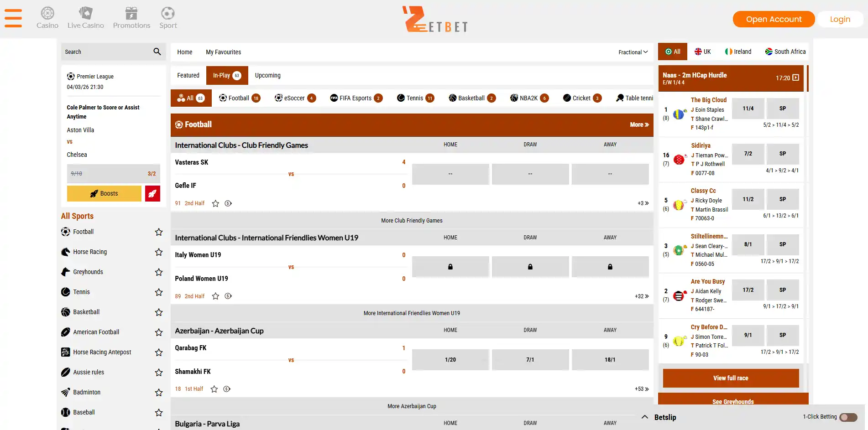Open the Fractional odds format dropdown
868x430 pixels.
(633, 52)
